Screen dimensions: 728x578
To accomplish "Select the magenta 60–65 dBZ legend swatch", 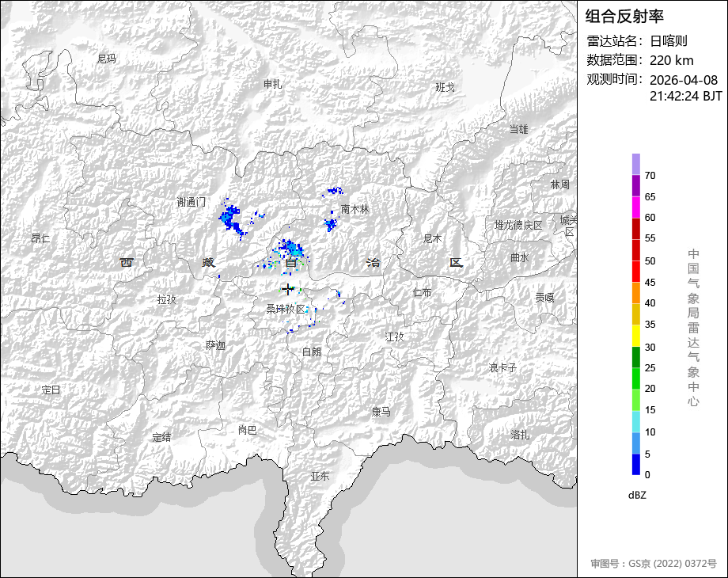I will [x=636, y=207].
